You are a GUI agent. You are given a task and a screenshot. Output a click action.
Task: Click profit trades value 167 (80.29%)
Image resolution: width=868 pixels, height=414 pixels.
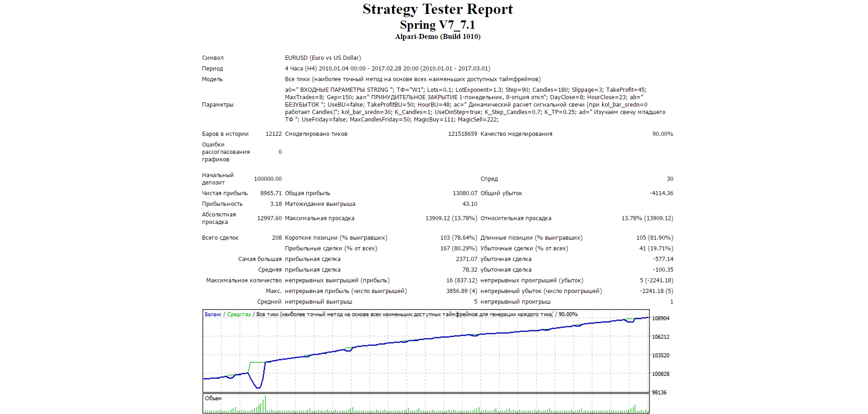pos(459,248)
